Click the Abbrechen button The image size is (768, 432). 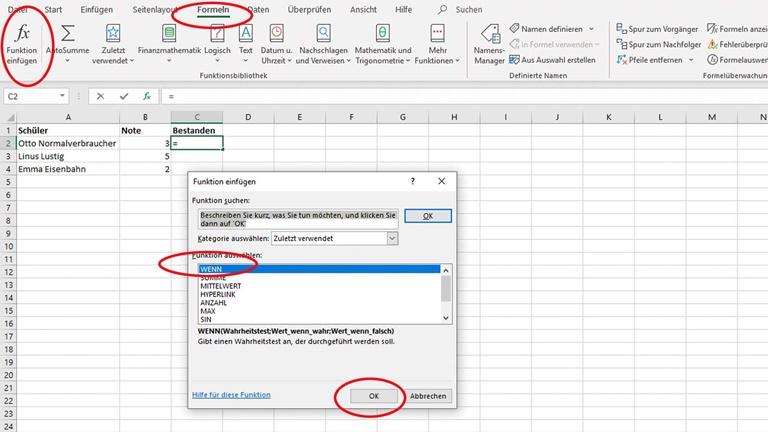tap(428, 396)
